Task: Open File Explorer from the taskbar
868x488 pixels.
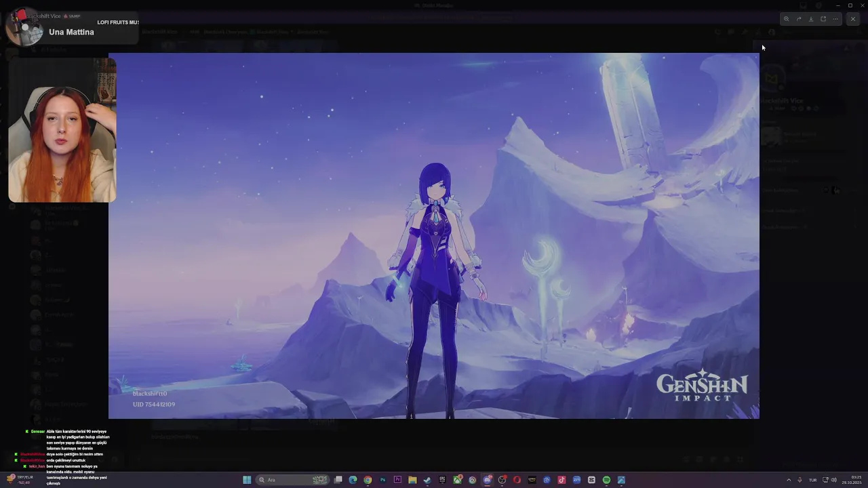Action: point(412,480)
